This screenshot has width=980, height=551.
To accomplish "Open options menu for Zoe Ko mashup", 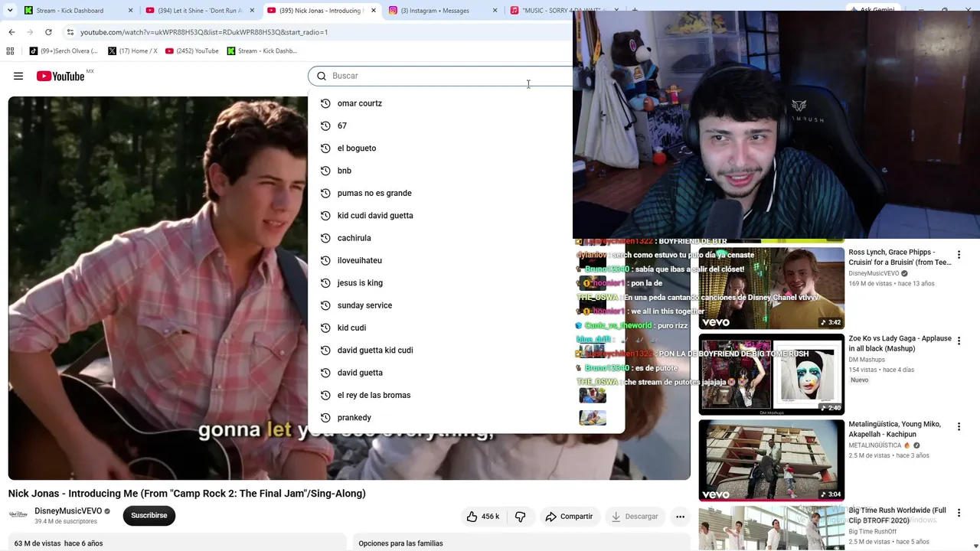I will (959, 341).
